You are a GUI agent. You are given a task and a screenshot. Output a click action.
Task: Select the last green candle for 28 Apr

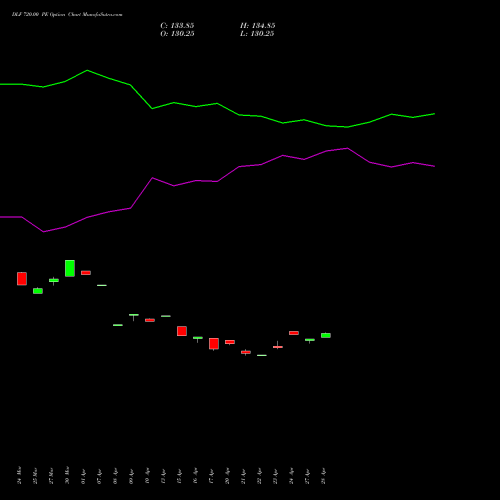326,335
